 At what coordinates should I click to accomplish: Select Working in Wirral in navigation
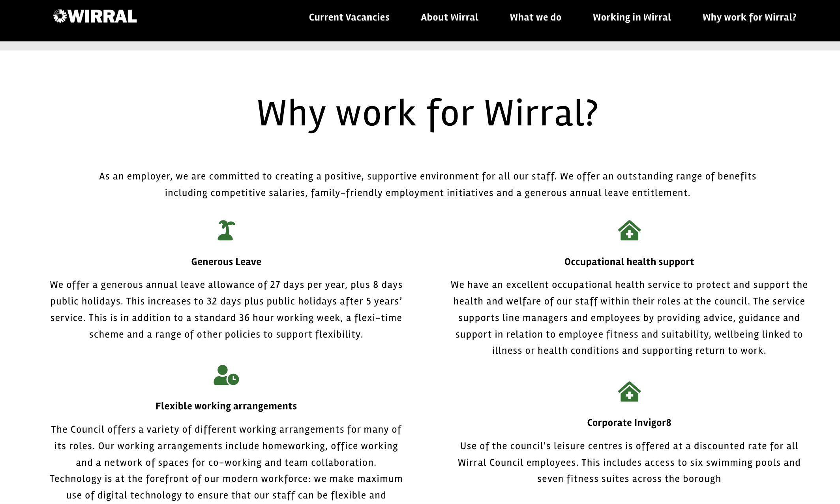(632, 17)
